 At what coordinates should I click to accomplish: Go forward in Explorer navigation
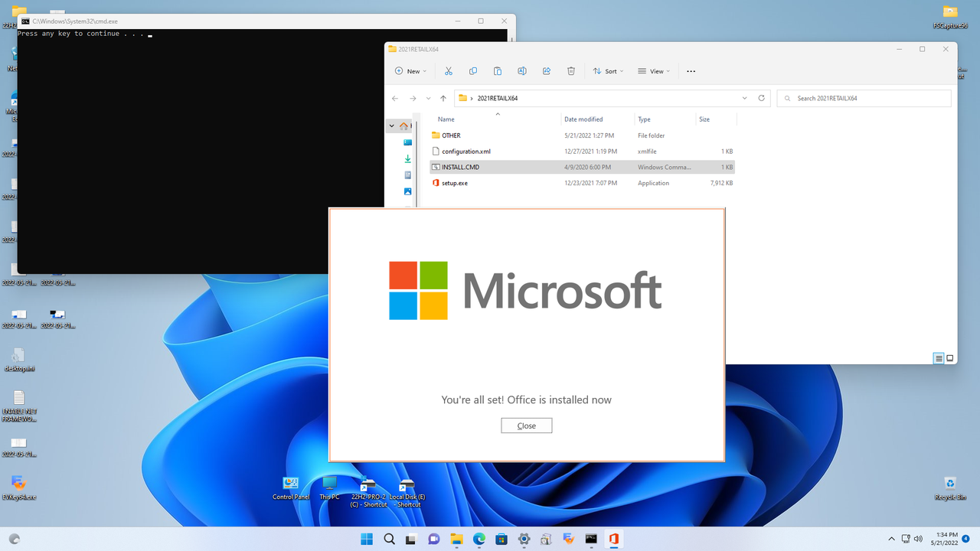point(413,98)
